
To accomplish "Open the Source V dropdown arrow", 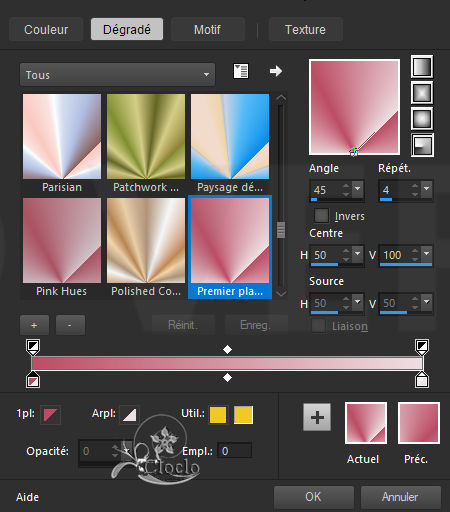I will [x=426, y=302].
